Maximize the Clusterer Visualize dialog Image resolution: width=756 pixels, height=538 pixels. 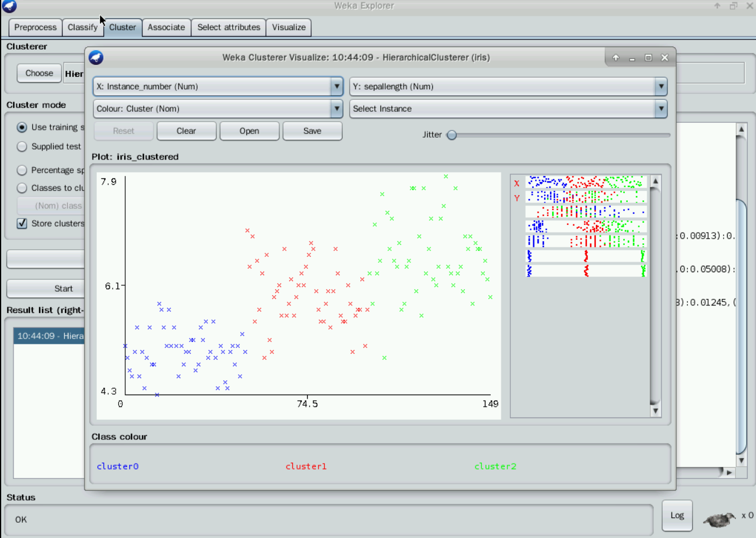[x=649, y=58]
